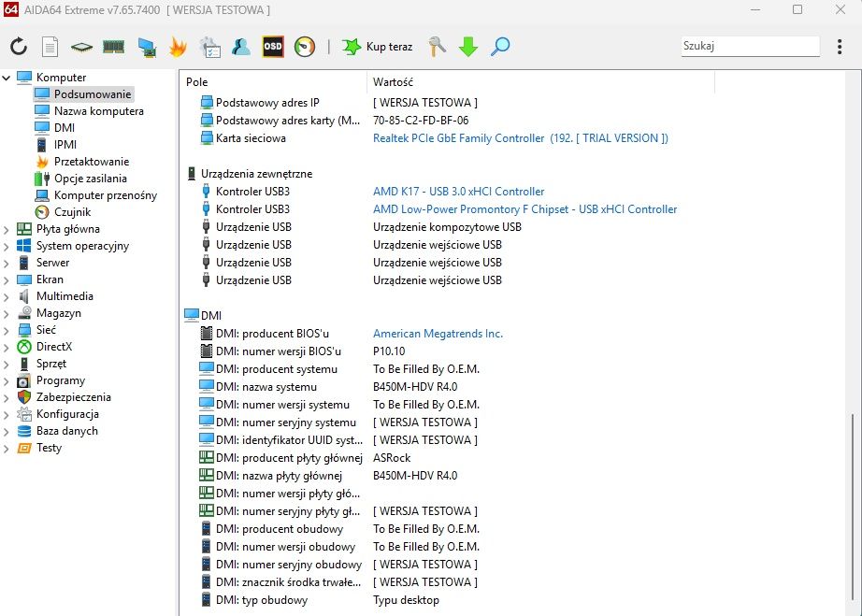The width and height of the screenshot is (862, 616).
Task: Click the green download arrow icon
Action: click(468, 47)
